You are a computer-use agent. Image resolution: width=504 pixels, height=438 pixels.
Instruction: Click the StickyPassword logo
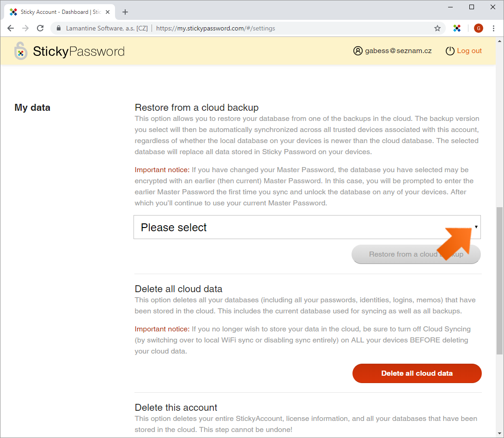coord(69,51)
